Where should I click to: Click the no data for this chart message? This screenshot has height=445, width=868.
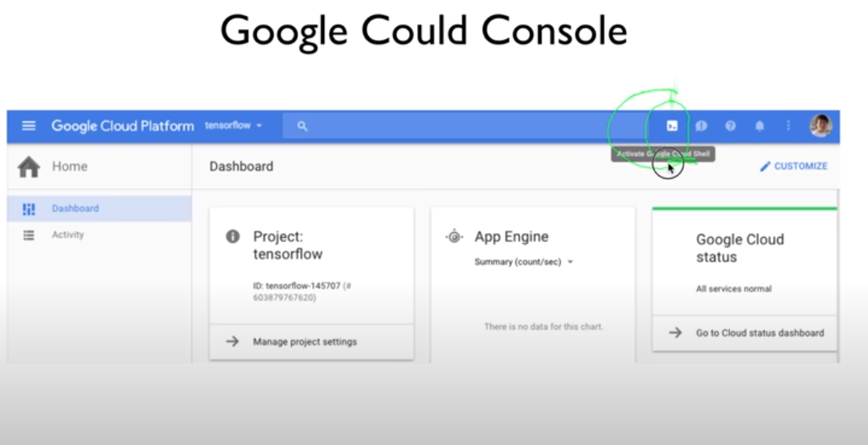pyautogui.click(x=544, y=326)
